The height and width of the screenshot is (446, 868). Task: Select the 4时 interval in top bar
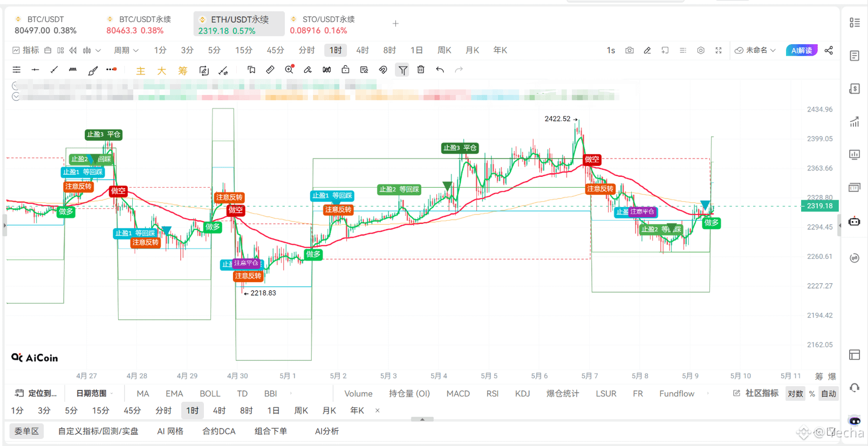tap(363, 50)
